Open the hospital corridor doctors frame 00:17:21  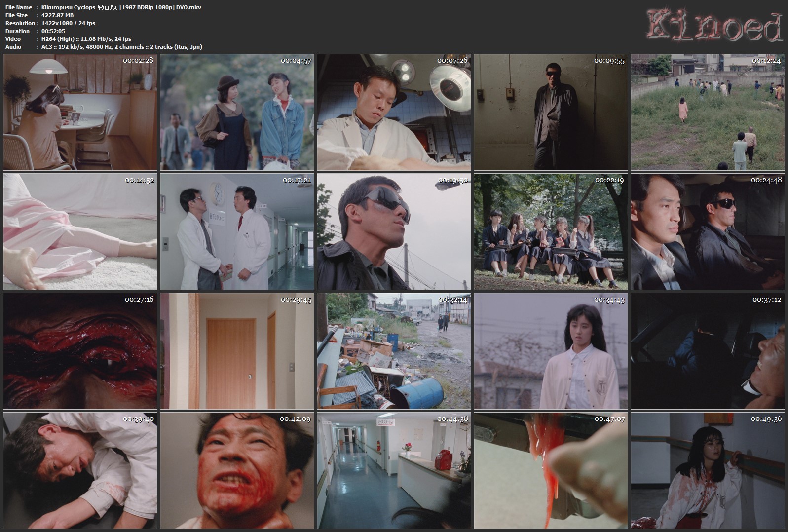[237, 232]
